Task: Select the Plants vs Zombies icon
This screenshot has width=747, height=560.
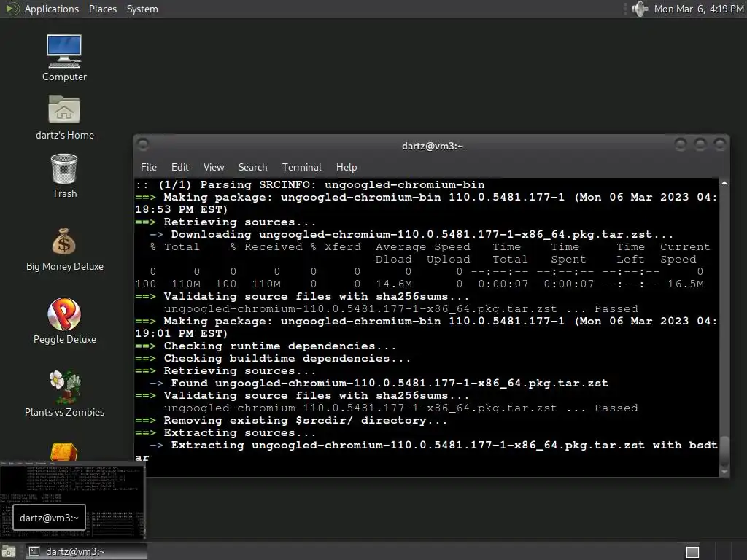Action: (x=64, y=394)
